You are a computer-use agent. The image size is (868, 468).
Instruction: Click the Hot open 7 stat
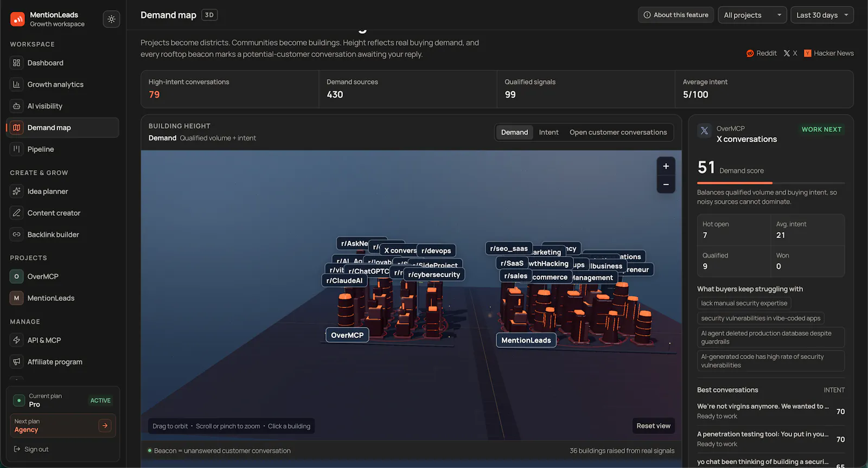click(x=734, y=230)
